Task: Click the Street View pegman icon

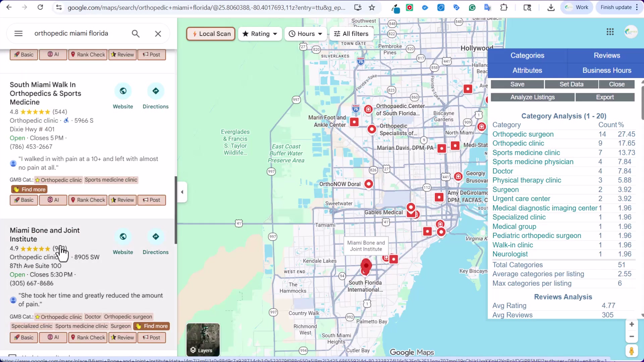Action: tap(632, 351)
